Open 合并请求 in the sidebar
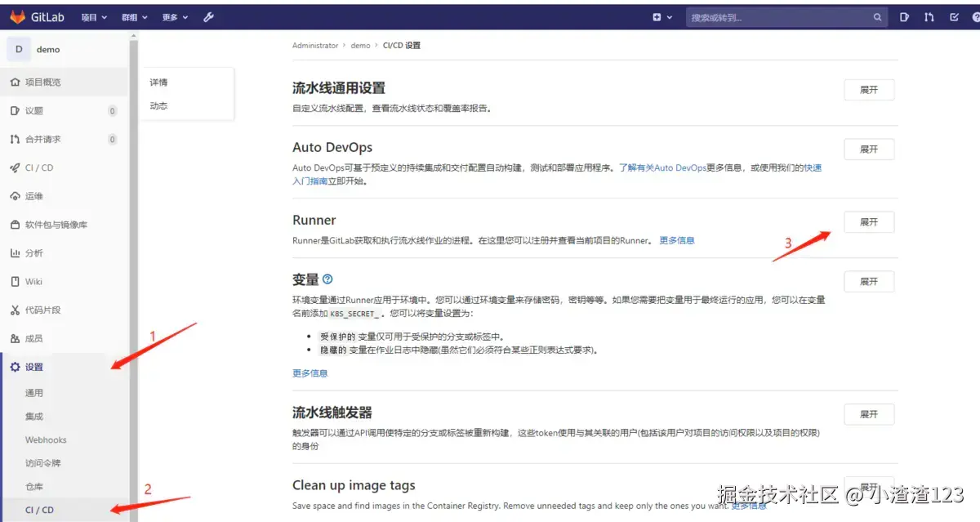 65,140
